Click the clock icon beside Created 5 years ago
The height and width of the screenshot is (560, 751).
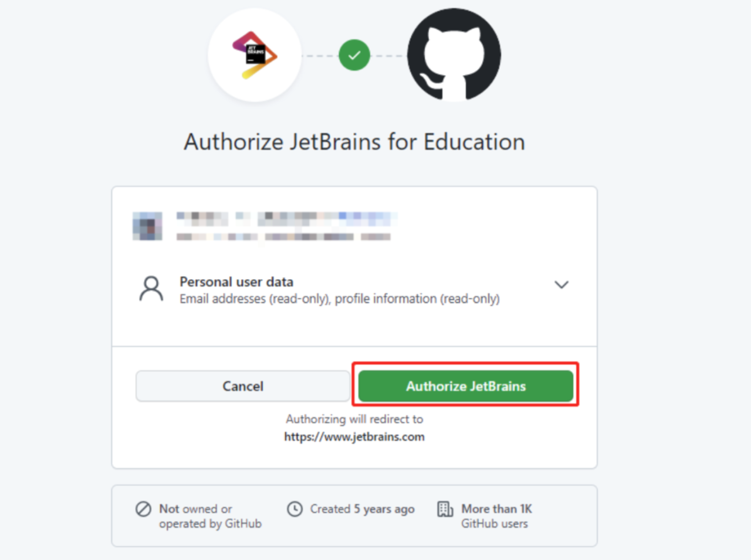pos(295,508)
